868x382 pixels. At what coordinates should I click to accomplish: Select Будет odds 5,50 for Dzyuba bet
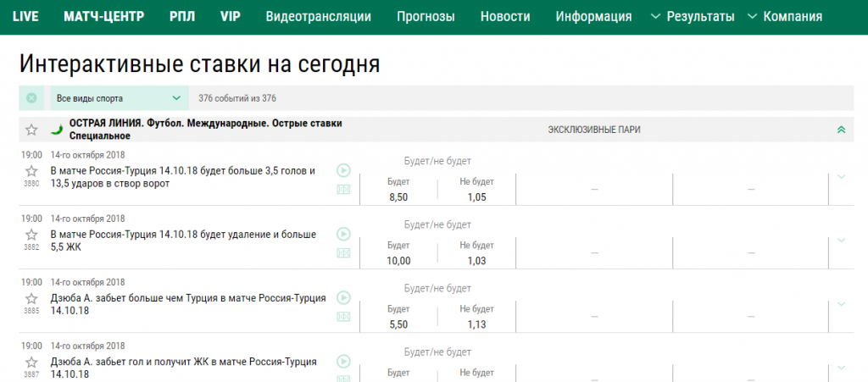pos(398,324)
